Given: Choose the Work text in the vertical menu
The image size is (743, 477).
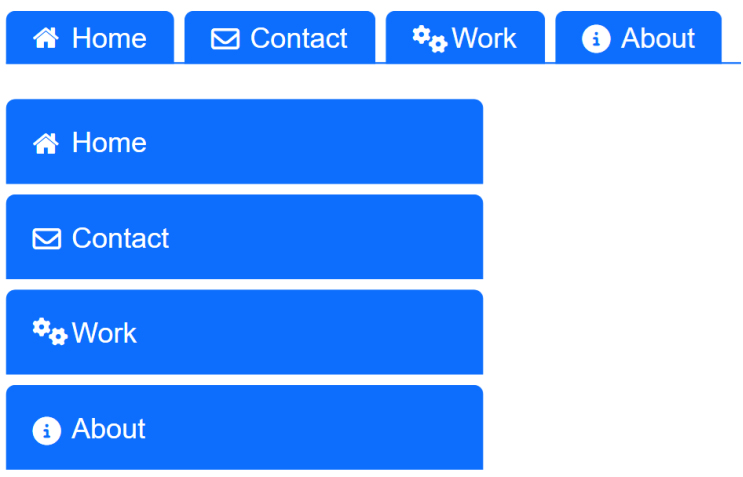Looking at the screenshot, I should point(104,333).
